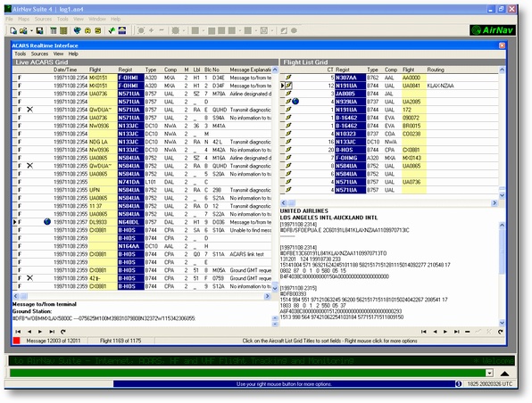532x403 pixels.
Task: Click up arrow of the Live ACARS Grid scrollbar
Action: [x=275, y=70]
